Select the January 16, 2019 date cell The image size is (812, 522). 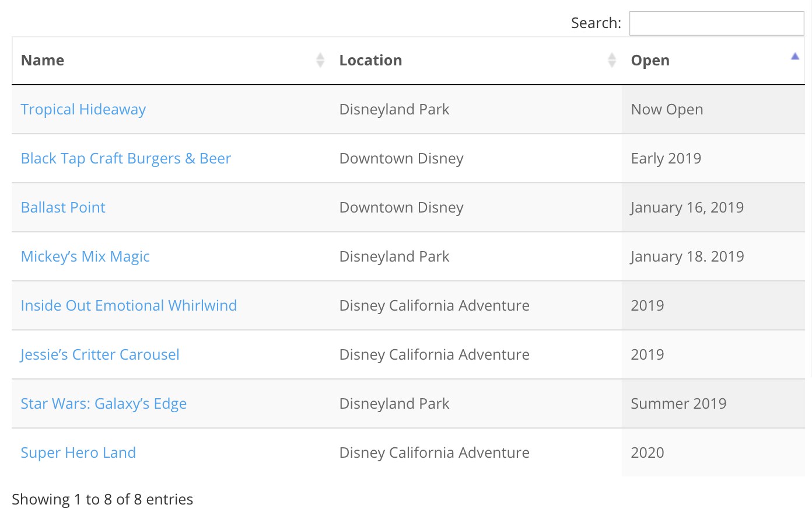pyautogui.click(x=687, y=208)
